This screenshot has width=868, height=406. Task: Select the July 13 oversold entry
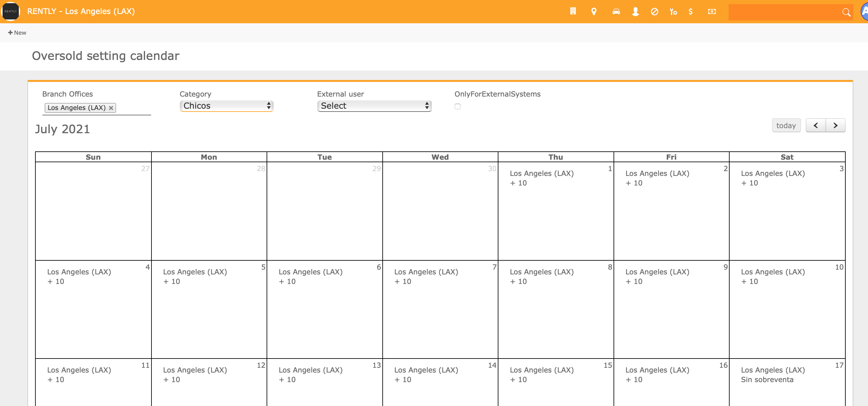point(310,375)
